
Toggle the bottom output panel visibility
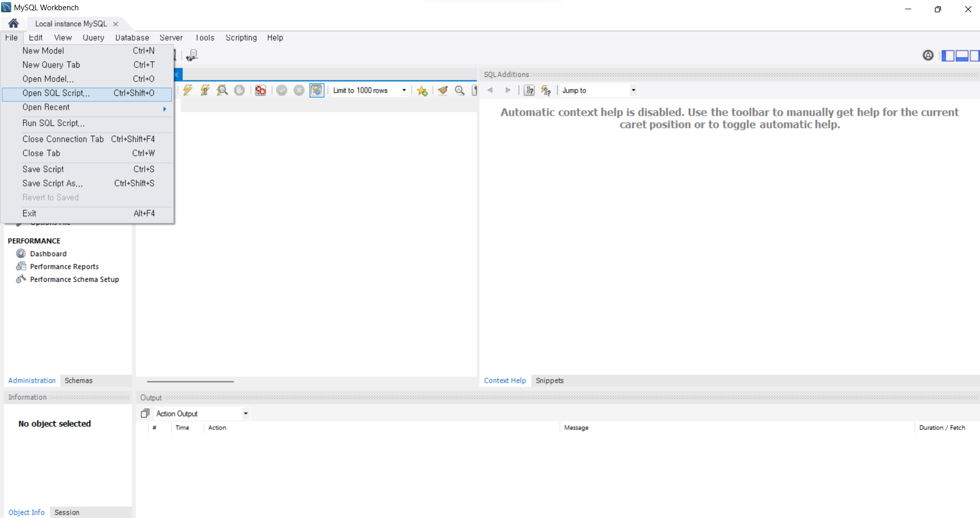point(962,55)
